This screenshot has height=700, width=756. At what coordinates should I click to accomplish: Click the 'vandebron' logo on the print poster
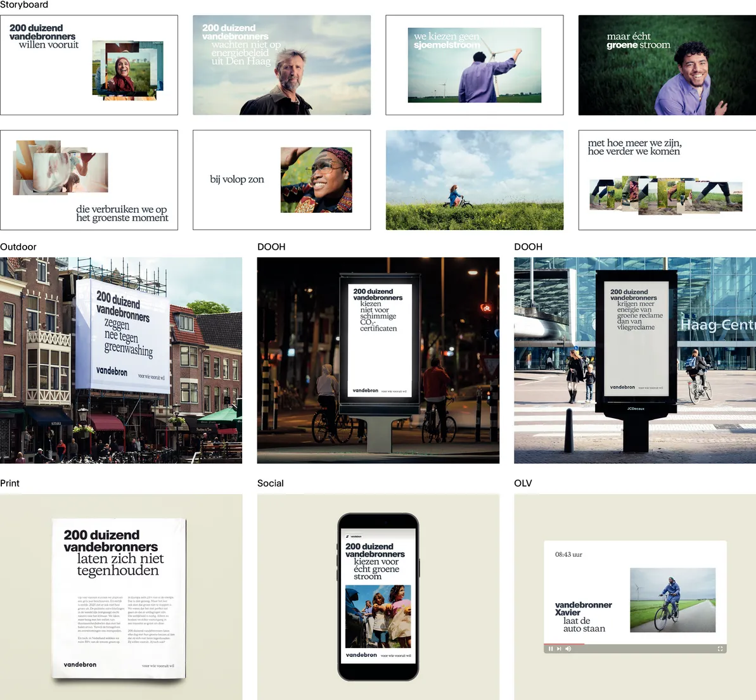(80, 665)
